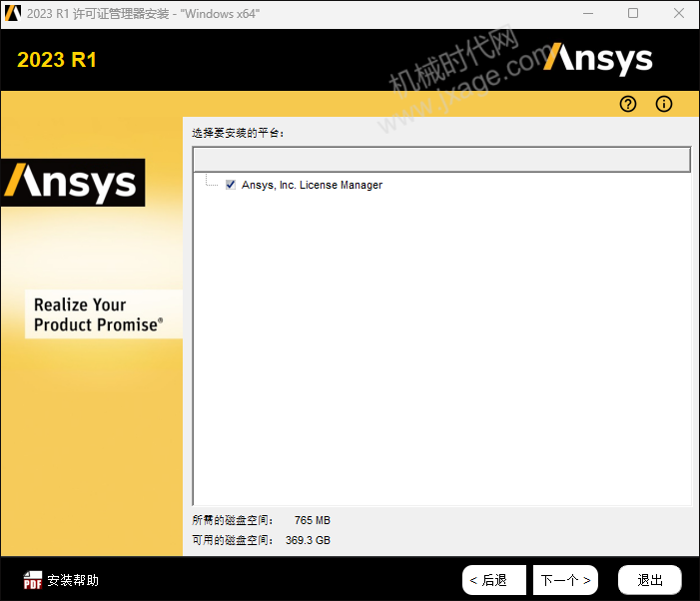Click the 下一个 next button
The image size is (700, 601).
tap(565, 580)
